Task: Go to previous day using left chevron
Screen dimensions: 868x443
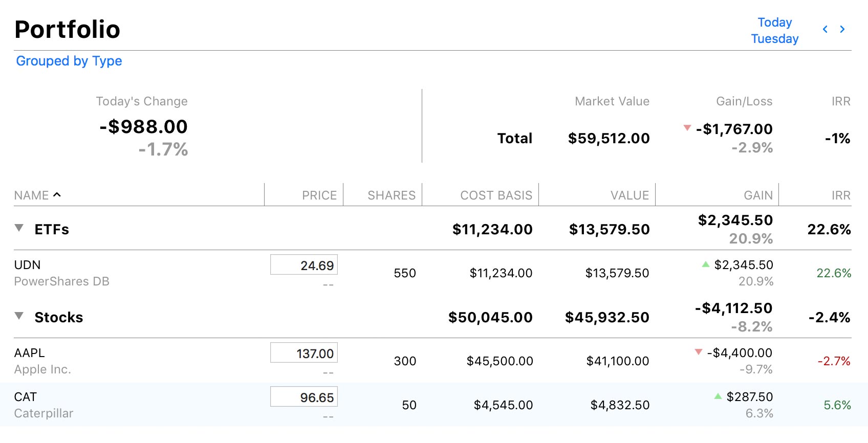Action: click(825, 30)
